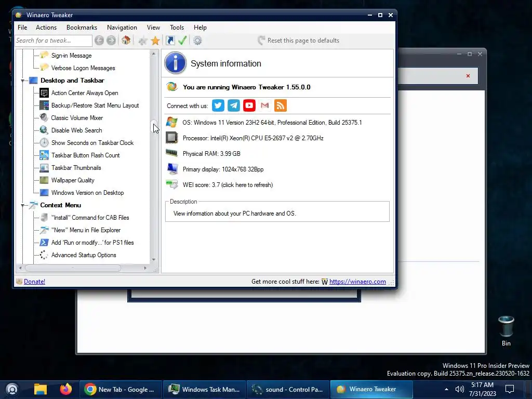The width and height of the screenshot is (532, 399).
Task: Open the notification center icon
Action: pyautogui.click(x=510, y=389)
